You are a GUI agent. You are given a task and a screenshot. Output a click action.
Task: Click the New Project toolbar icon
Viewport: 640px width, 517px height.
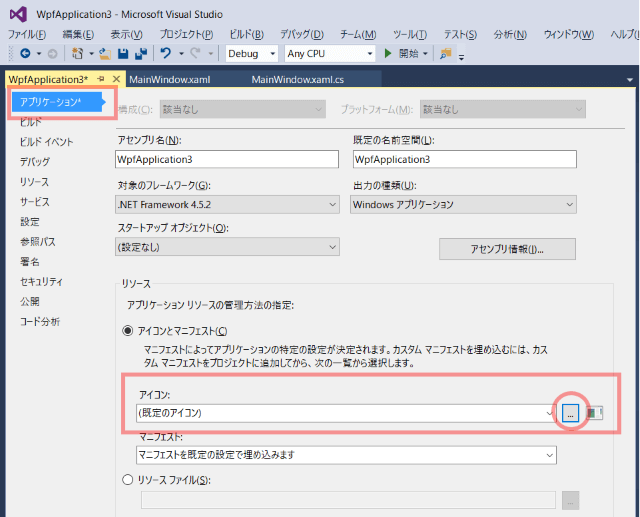[77, 53]
